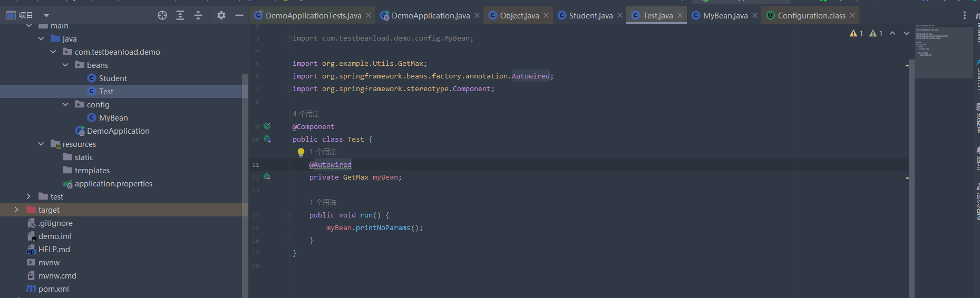
Task: Switch to the MyBean.java tab
Action: click(725, 15)
